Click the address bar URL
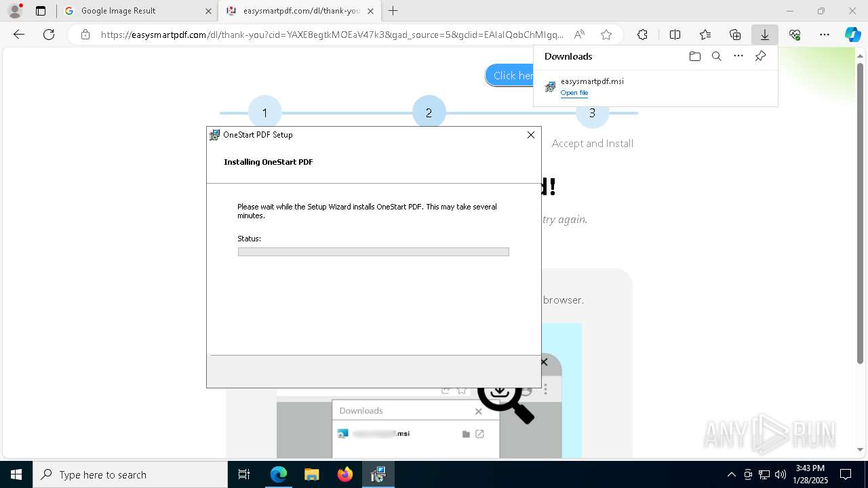 (332, 35)
